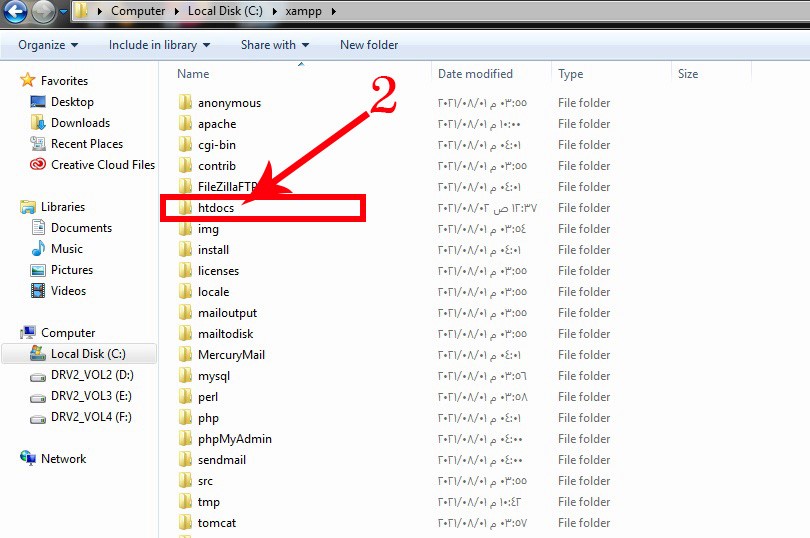This screenshot has height=538, width=810.
Task: Go back with the blue Back arrow
Action: 15,11
